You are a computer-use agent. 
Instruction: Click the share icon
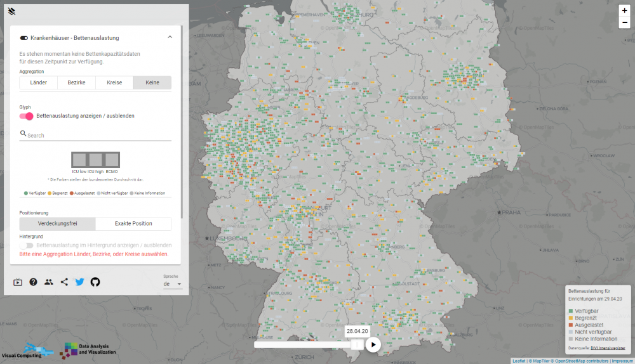(64, 282)
